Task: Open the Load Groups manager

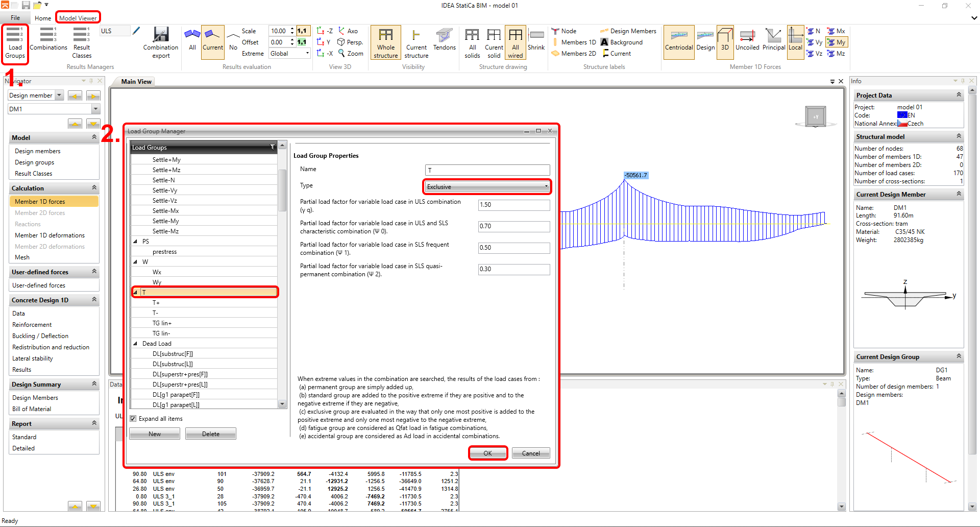Action: click(x=15, y=43)
